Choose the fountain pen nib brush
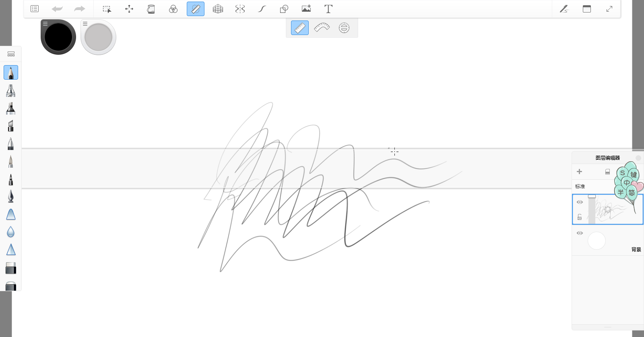Image resolution: width=644 pixels, height=337 pixels. [11, 196]
